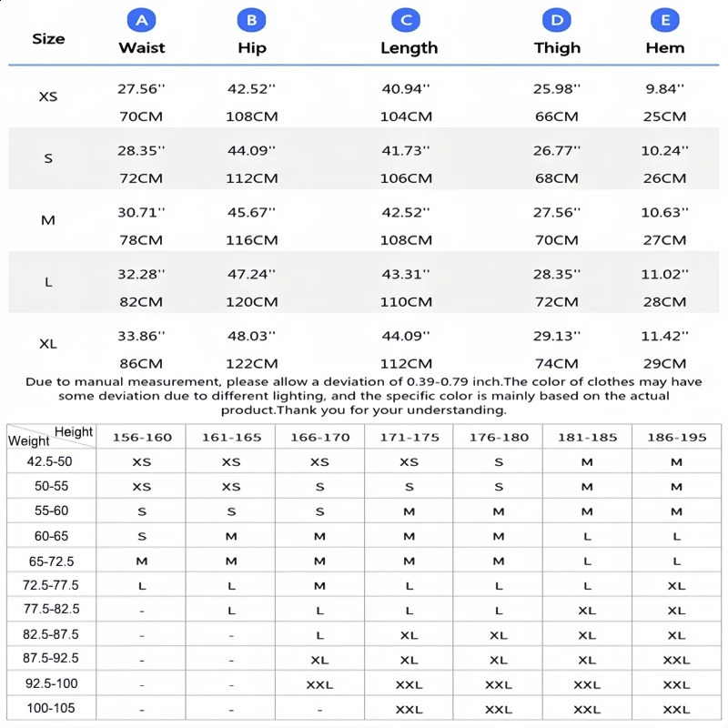Click the 72.5-77.5 weight row label
Image resolution: width=728 pixels, height=728 pixels.
[51, 585]
